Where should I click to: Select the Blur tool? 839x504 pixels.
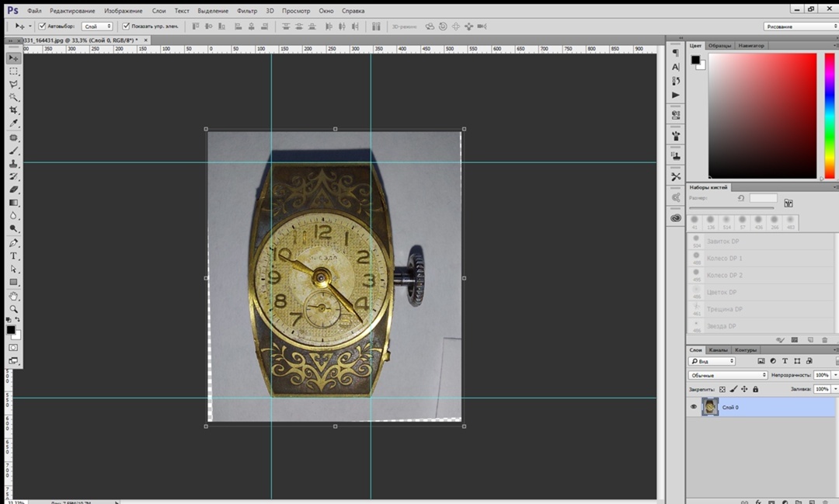13,216
